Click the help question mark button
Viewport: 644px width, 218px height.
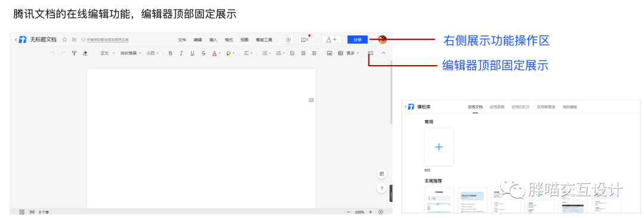tap(382, 188)
